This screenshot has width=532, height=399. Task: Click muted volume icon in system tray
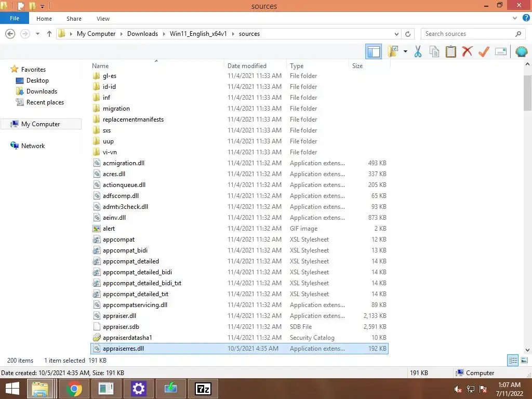(x=458, y=390)
